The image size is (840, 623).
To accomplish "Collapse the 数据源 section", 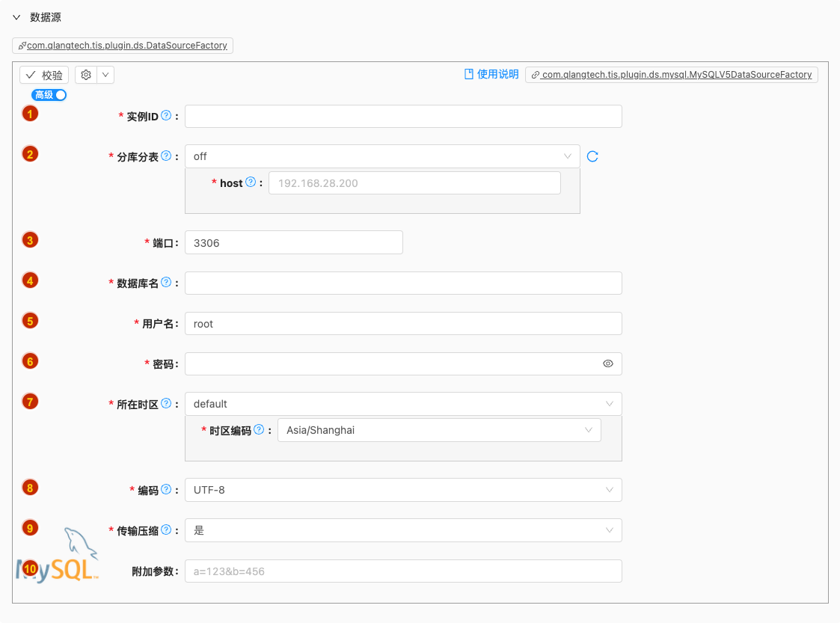I will [x=16, y=17].
